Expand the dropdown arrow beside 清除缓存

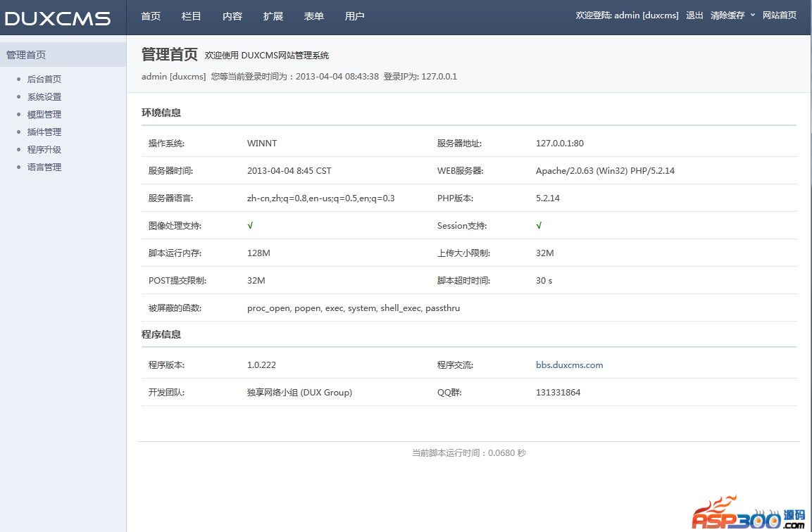[x=753, y=15]
